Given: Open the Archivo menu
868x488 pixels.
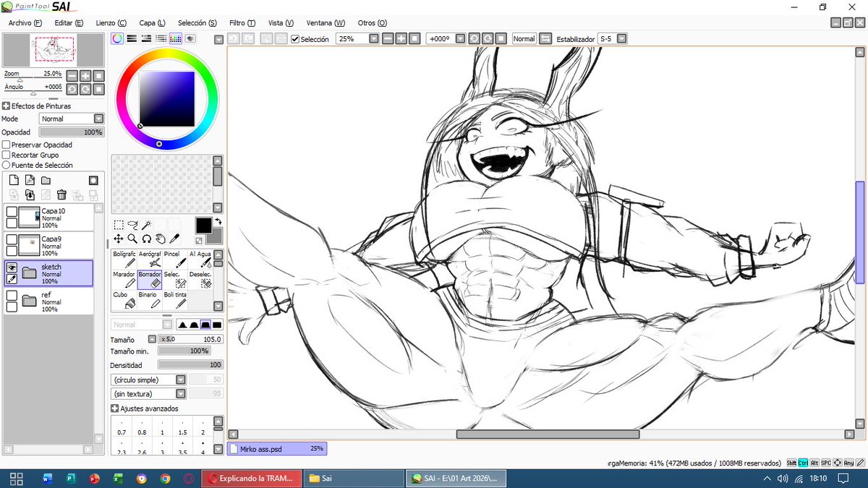Looking at the screenshot, I should pyautogui.click(x=25, y=22).
